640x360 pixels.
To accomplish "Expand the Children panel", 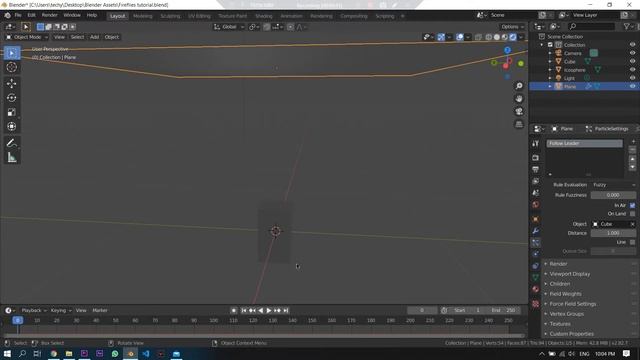I will (x=560, y=284).
